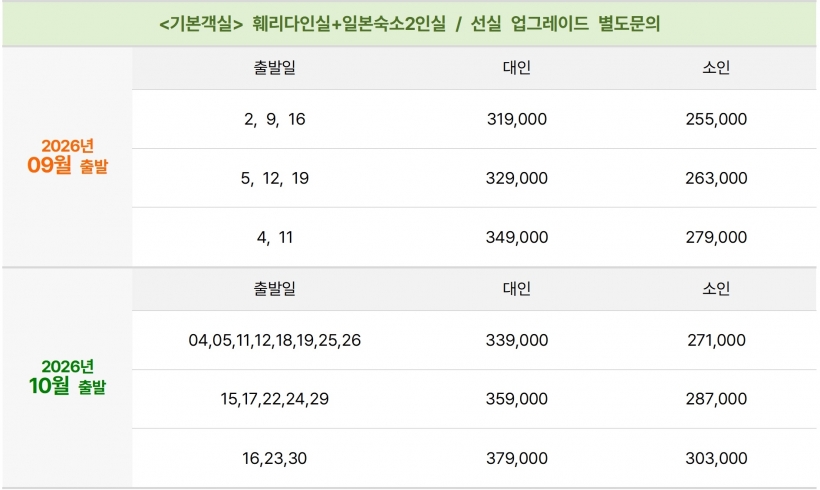Click the adult price 349,000
This screenshot has width=820, height=490.
pos(517,237)
